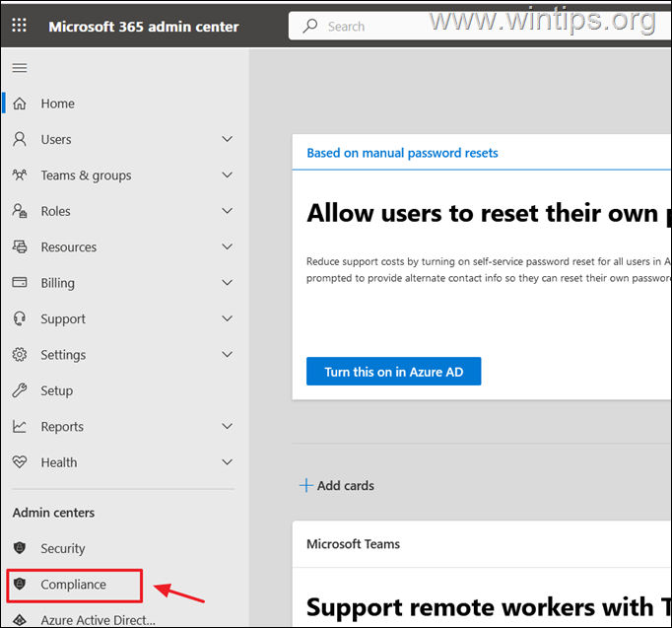Click the Health heart icon
672x628 pixels.
click(x=20, y=462)
